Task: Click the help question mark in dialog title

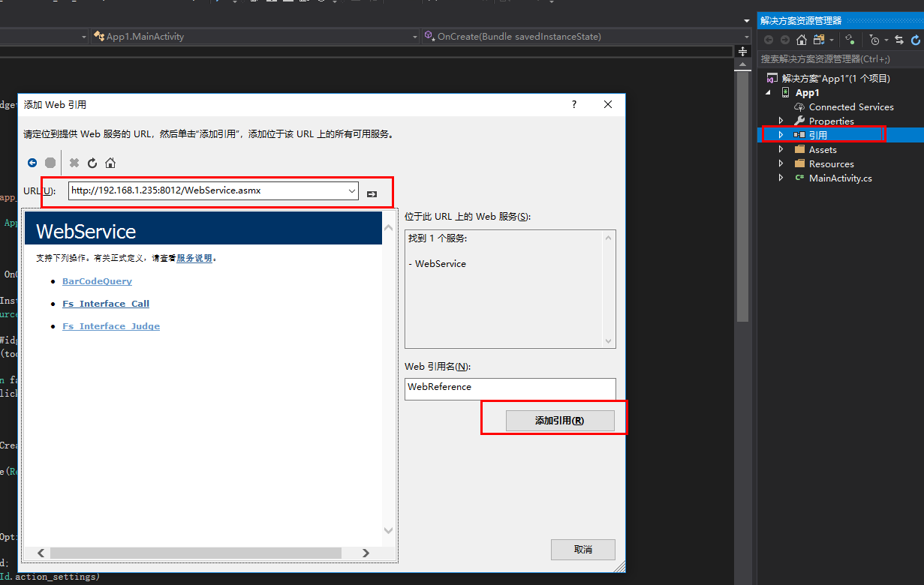Action: (x=574, y=105)
